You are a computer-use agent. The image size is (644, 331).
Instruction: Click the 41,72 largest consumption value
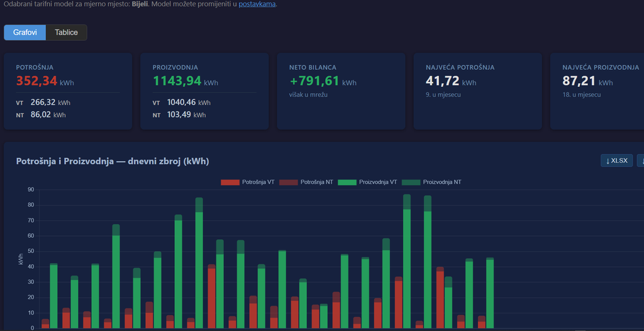(442, 81)
